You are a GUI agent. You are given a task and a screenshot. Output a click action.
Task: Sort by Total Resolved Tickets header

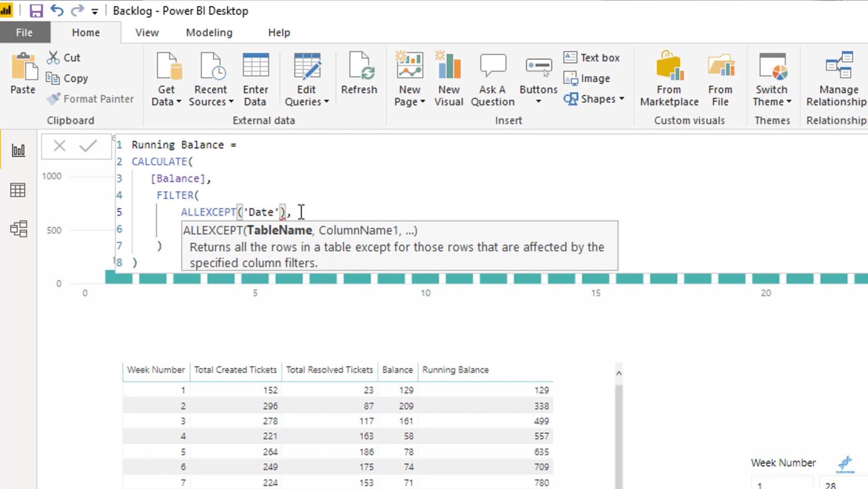click(x=330, y=370)
